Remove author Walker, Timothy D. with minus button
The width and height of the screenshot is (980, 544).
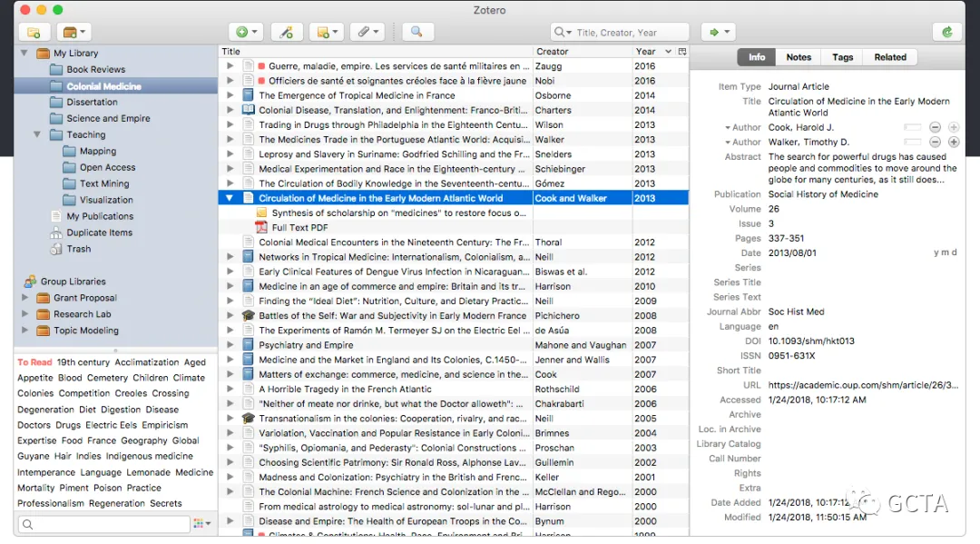click(x=935, y=142)
